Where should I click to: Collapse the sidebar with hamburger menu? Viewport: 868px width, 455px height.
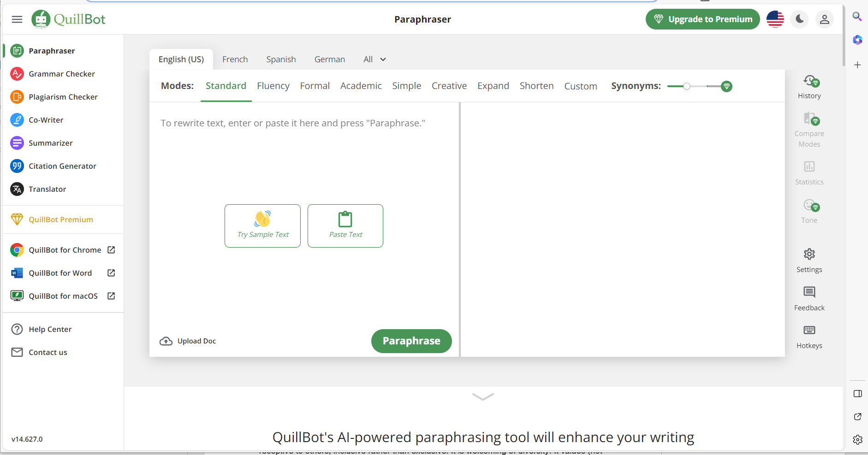[17, 19]
